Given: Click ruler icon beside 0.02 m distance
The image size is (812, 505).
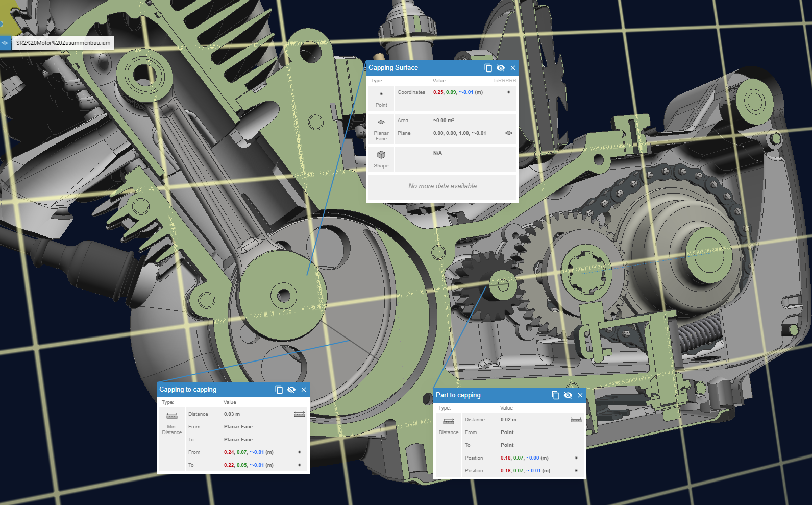Looking at the screenshot, I should tap(576, 420).
